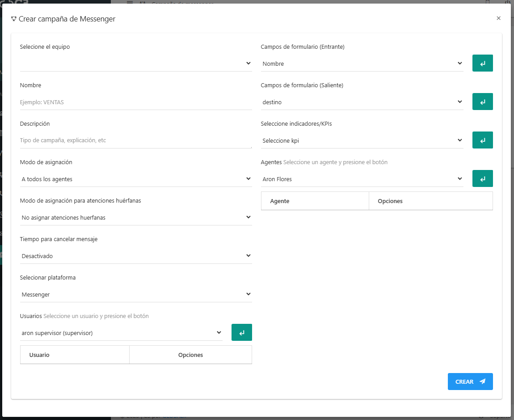
Task: Expand the Seleccione kpi dropdown
Action: pos(362,140)
